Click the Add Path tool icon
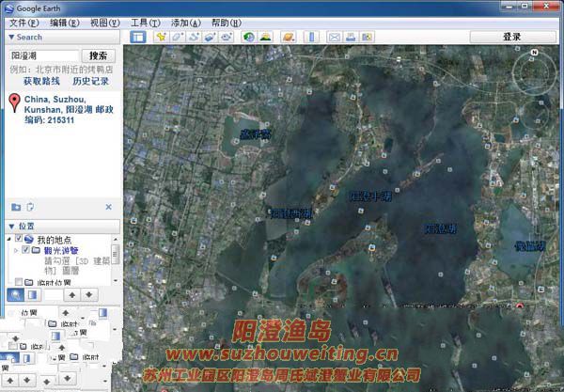The width and height of the screenshot is (564, 392). 194,37
